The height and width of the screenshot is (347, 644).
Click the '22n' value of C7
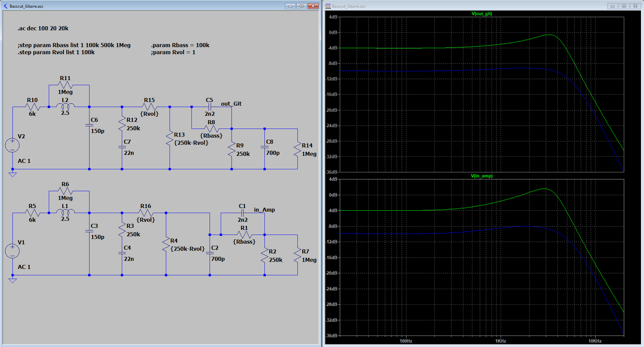129,152
